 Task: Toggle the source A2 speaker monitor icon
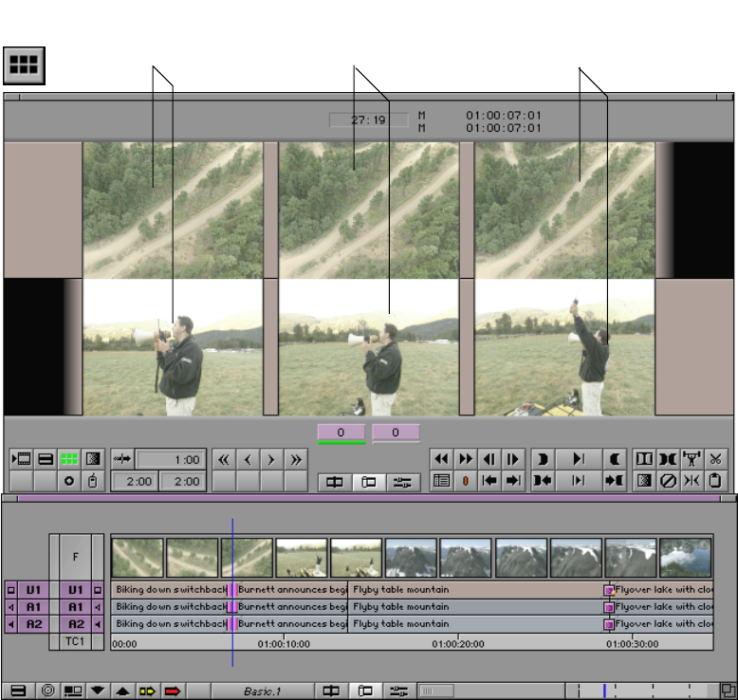pos(10,625)
